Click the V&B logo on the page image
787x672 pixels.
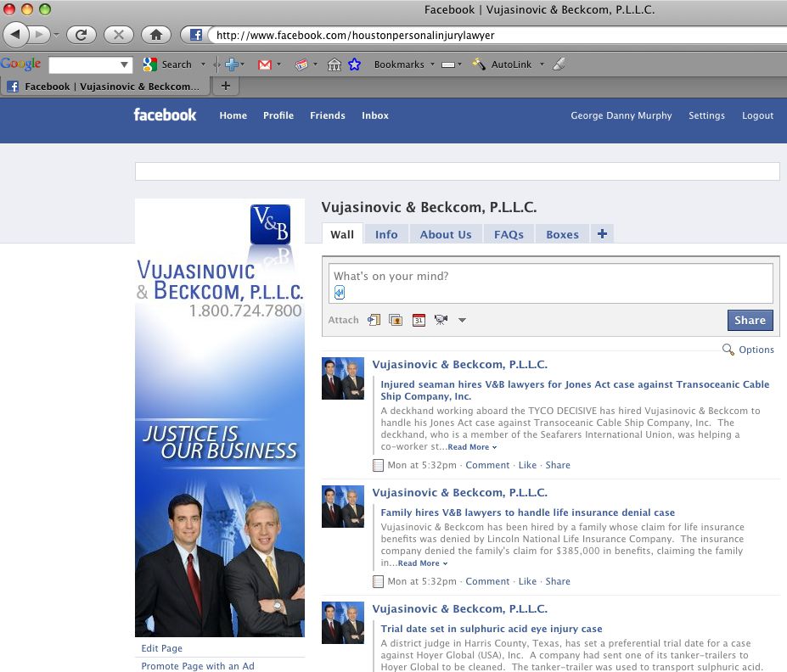click(270, 224)
